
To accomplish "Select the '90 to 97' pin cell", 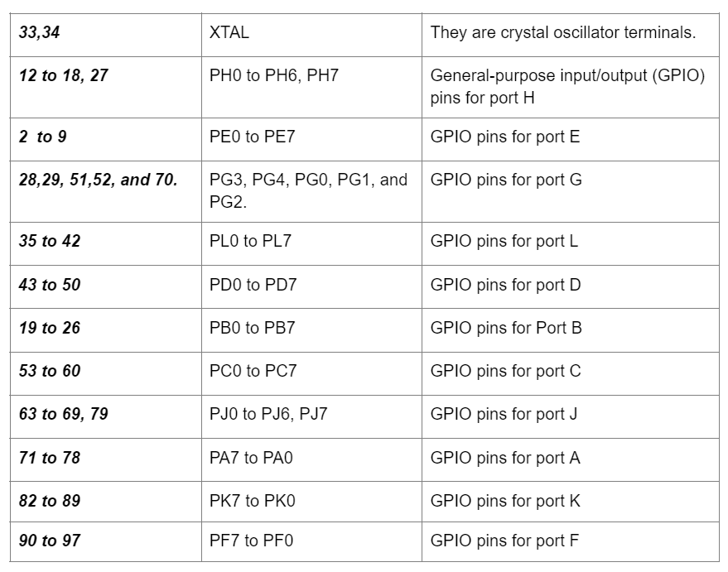I will (x=105, y=542).
